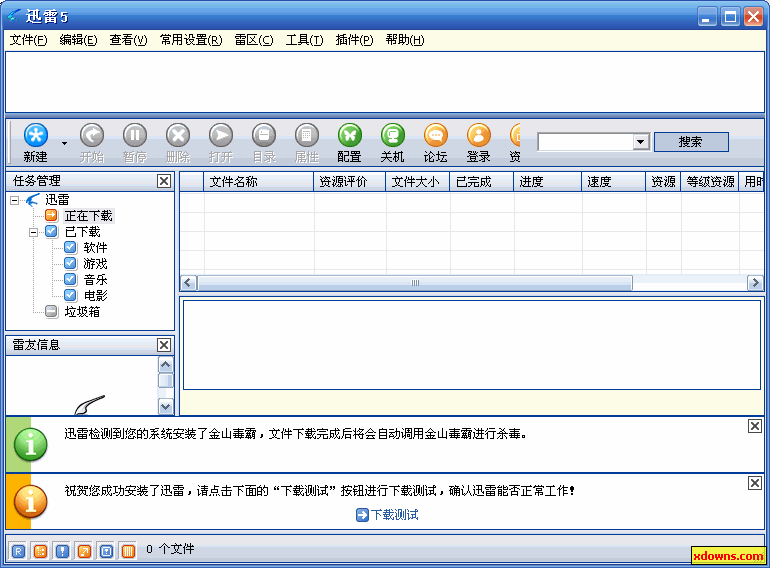The height and width of the screenshot is (568, 770).
Task: Click the green info icon in notice
Action: coord(30,445)
